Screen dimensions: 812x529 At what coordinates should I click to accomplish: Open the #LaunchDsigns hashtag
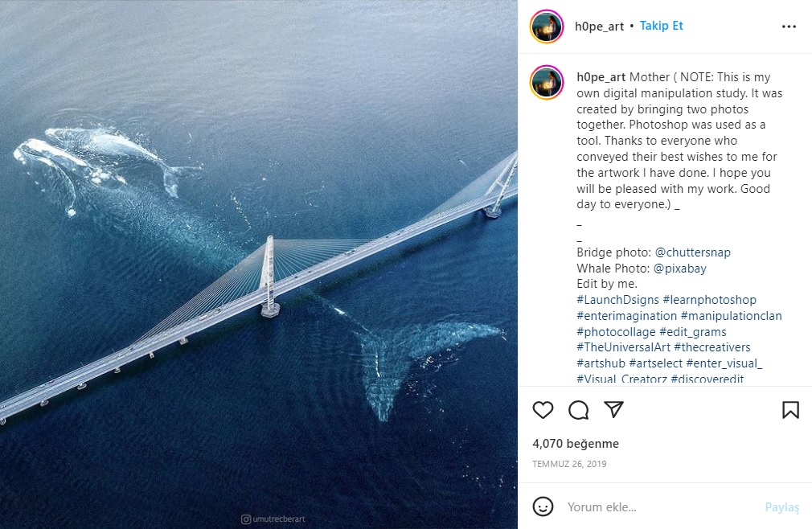(x=617, y=300)
